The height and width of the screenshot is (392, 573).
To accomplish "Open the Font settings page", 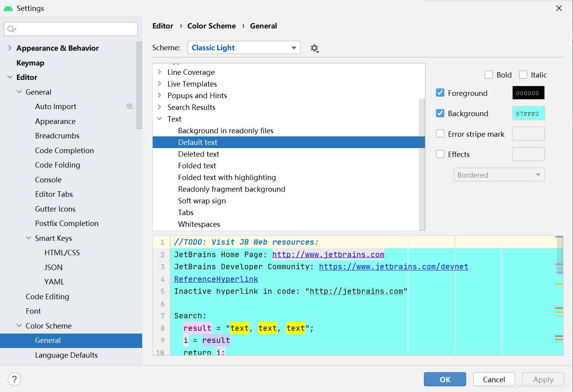I will [x=33, y=311].
